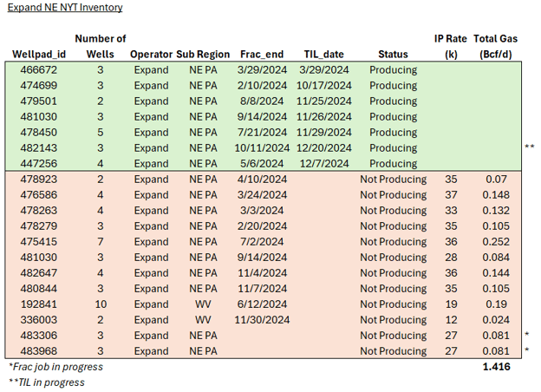Screen dimensions: 541x392
Task: Select wellpad id 480844
Action: click(38, 289)
